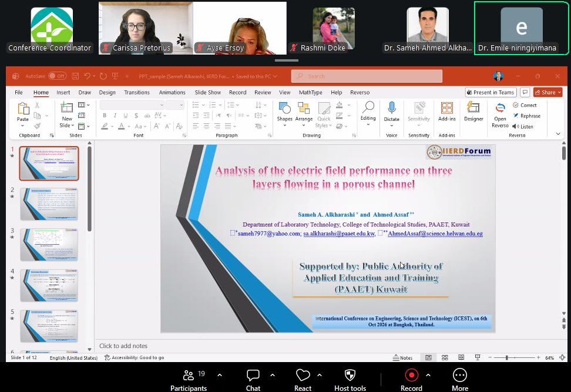Switch to Slide Sorter view

445,358
